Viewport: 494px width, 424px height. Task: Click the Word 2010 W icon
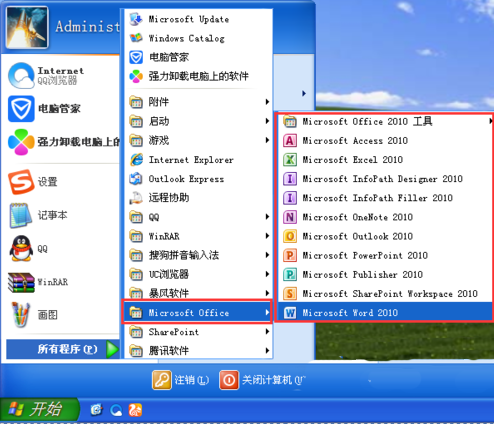pos(290,313)
